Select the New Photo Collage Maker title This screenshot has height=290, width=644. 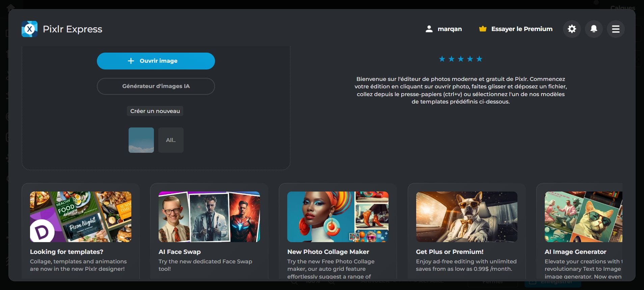coord(328,252)
